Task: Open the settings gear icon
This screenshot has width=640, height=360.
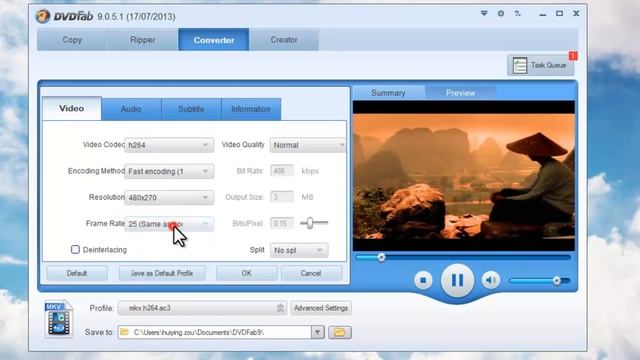Action: 501,13
